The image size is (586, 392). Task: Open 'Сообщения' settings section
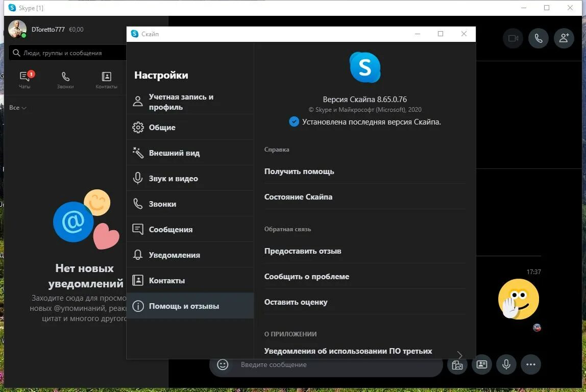[190, 230]
